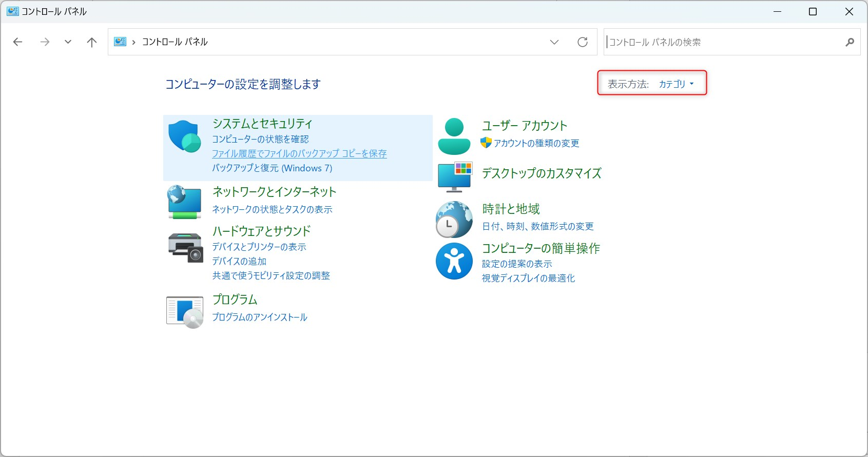The width and height of the screenshot is (868, 457).
Task: Open ネットワークとインターネット category
Action: coord(274,192)
